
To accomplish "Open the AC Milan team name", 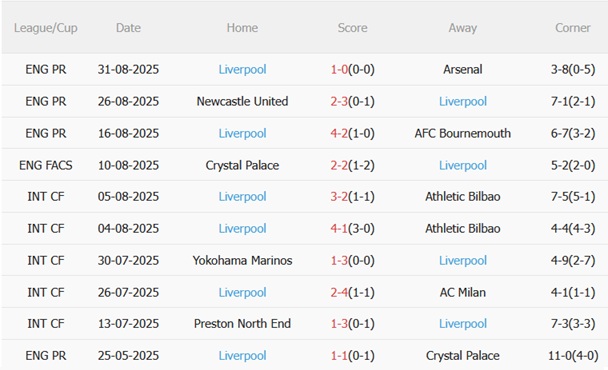I will (463, 292).
